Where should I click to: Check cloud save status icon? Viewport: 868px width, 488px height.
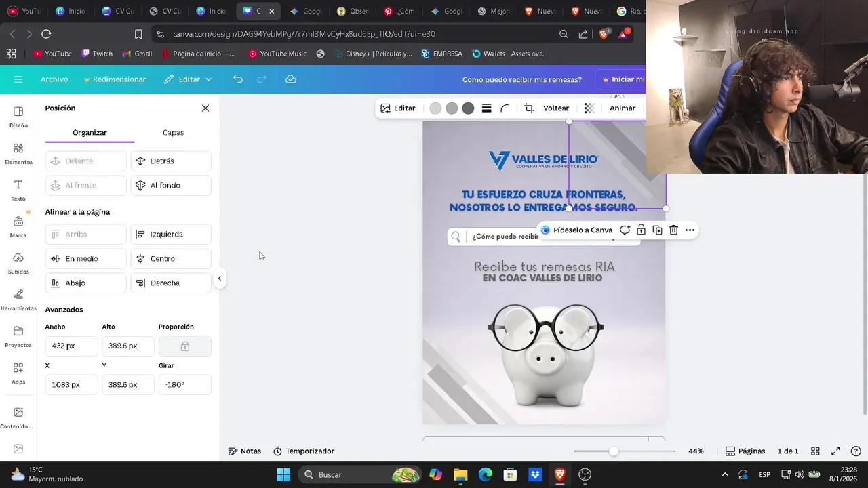click(291, 79)
